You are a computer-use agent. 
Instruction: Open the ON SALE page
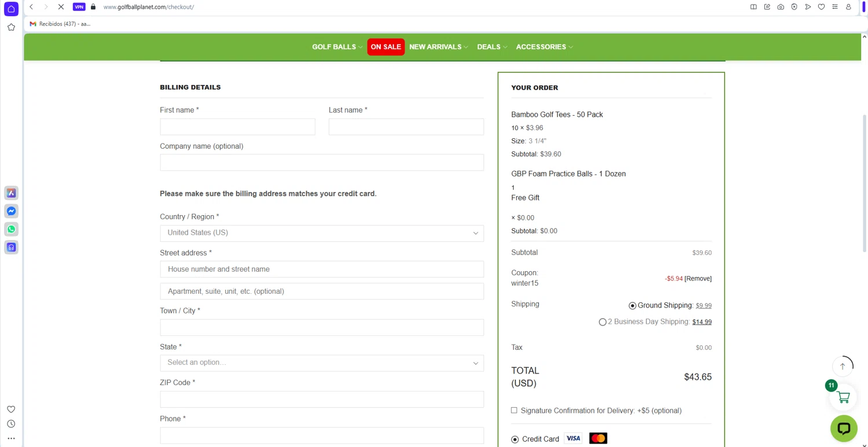[x=386, y=47]
